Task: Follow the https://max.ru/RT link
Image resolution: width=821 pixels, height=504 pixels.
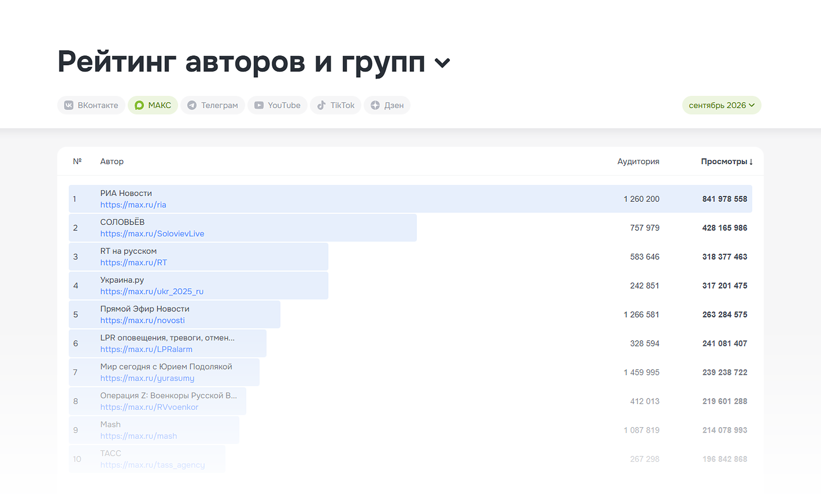Action: [x=134, y=263]
